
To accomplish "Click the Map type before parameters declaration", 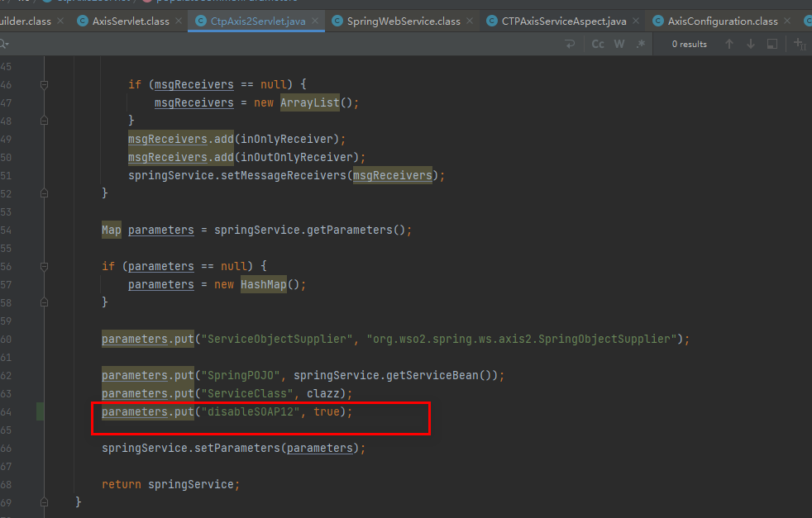I will [112, 230].
